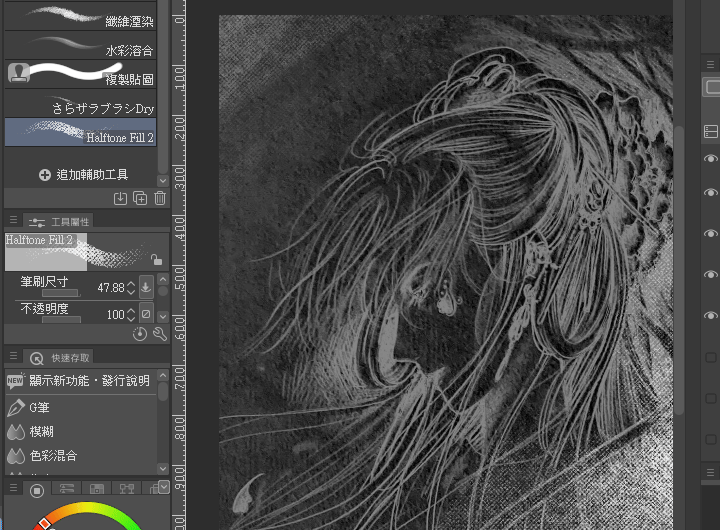Viewport: 720px width, 530px height.
Task: Open sub tool detail with the wrench icon
Action: (160, 334)
